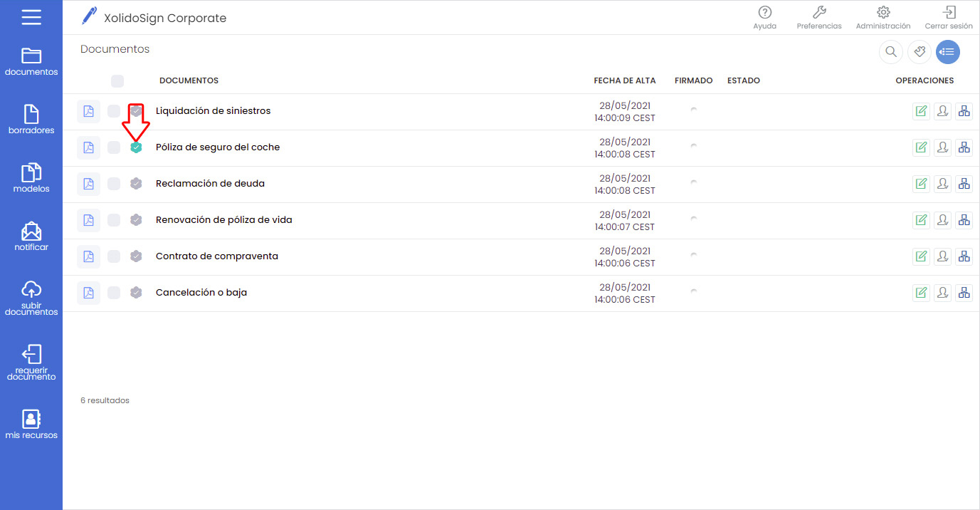980x510 pixels.
Task: Toggle the select-all checkbox in table header
Action: click(117, 81)
